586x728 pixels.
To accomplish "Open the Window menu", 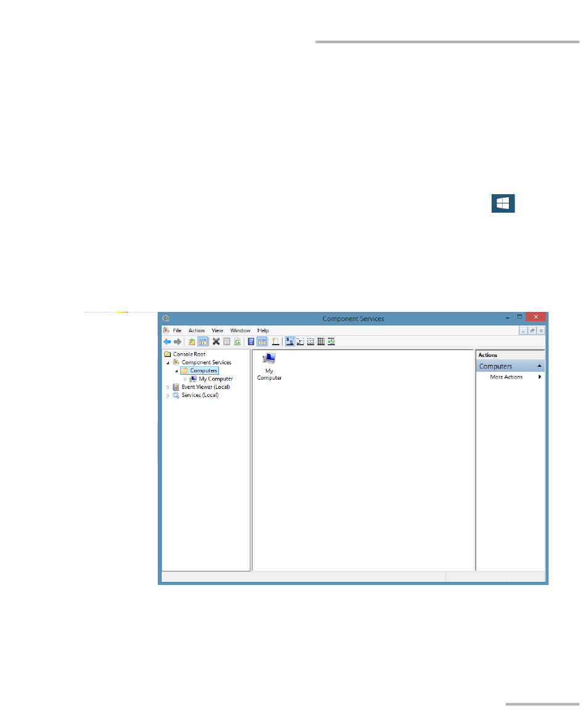I will pyautogui.click(x=240, y=330).
